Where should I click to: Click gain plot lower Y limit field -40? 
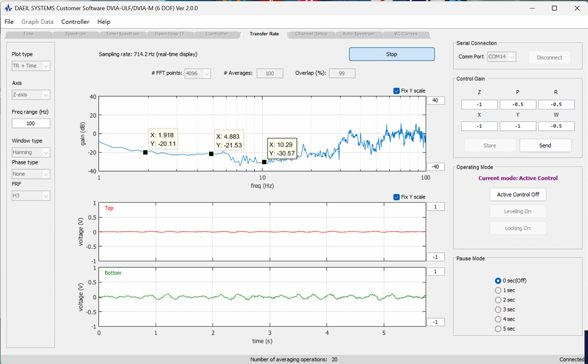point(436,167)
